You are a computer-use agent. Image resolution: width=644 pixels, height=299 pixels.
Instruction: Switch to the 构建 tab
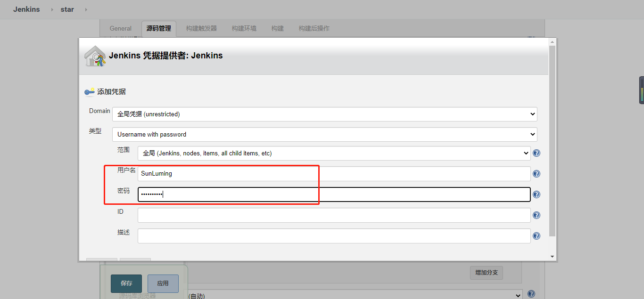coord(278,28)
